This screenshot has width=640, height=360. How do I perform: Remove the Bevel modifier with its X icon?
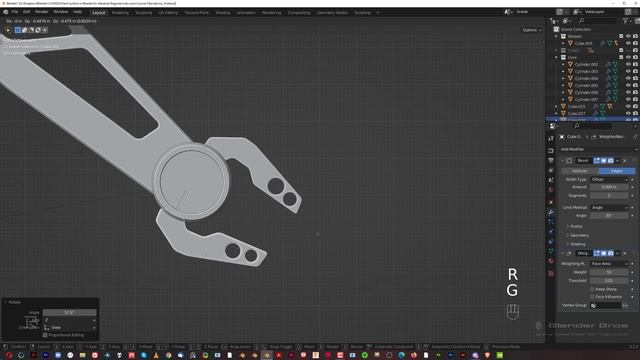(x=624, y=161)
